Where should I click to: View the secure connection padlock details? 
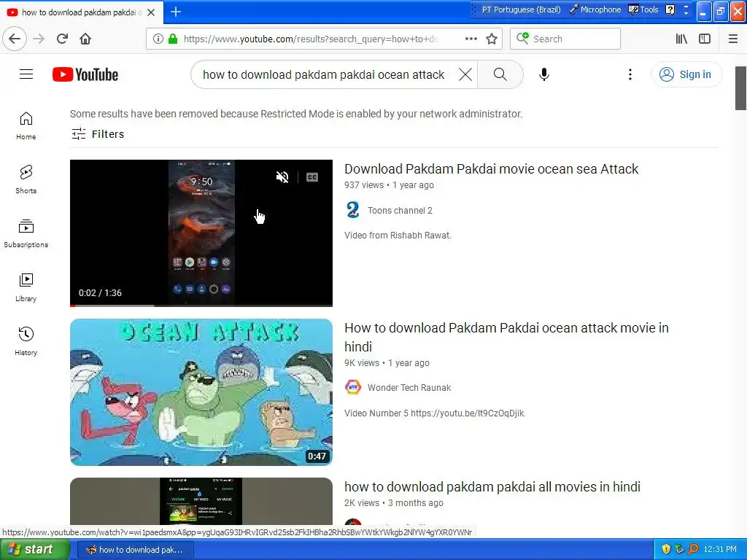point(173,39)
